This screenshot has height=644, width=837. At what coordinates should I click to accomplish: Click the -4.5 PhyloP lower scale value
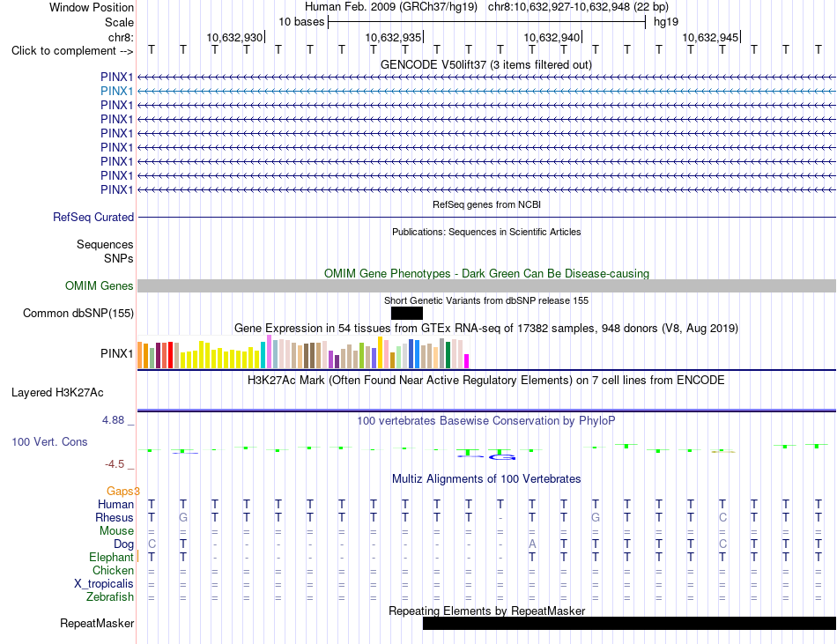(115, 464)
